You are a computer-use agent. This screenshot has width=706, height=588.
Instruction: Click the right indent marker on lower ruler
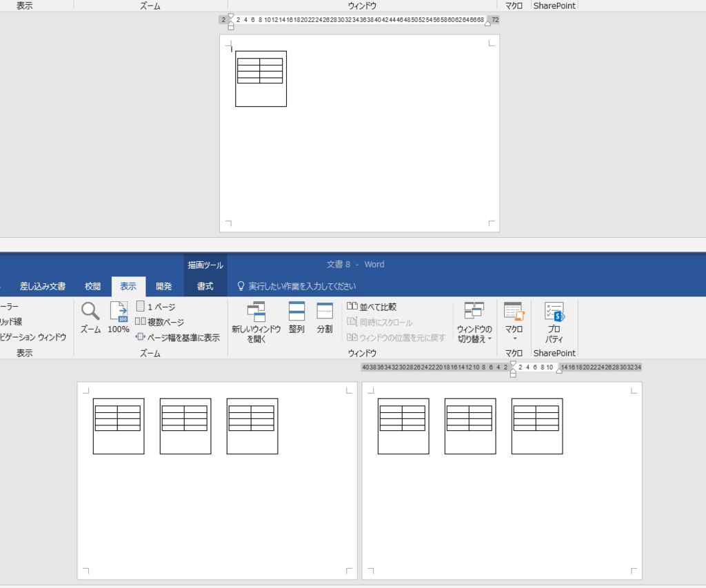point(559,371)
